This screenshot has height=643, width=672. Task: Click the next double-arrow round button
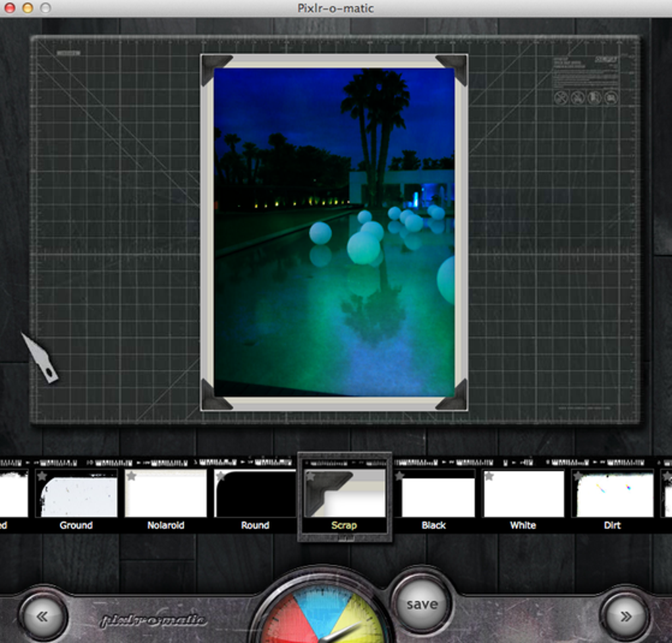626,617
